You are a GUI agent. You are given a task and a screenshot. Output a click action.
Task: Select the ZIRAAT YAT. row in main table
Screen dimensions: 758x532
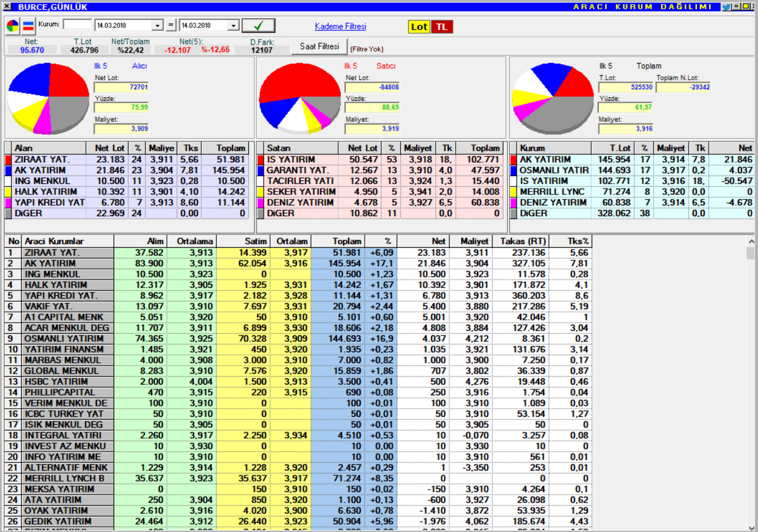click(298, 252)
